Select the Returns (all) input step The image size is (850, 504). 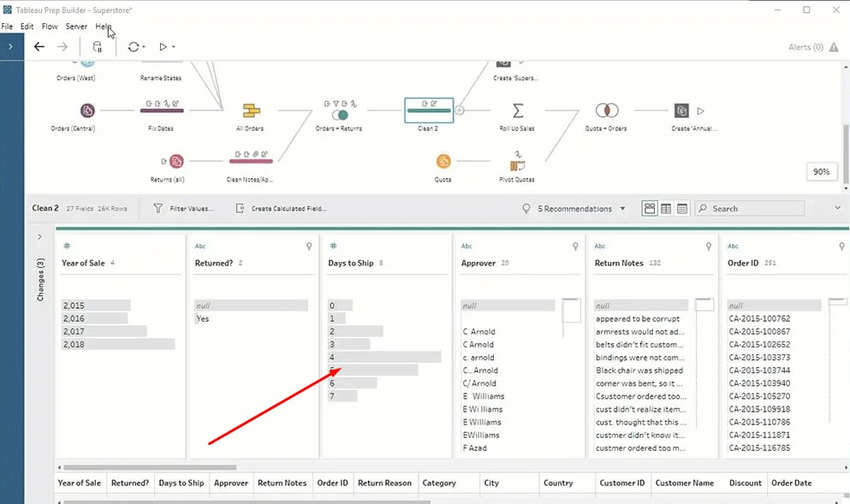[176, 161]
